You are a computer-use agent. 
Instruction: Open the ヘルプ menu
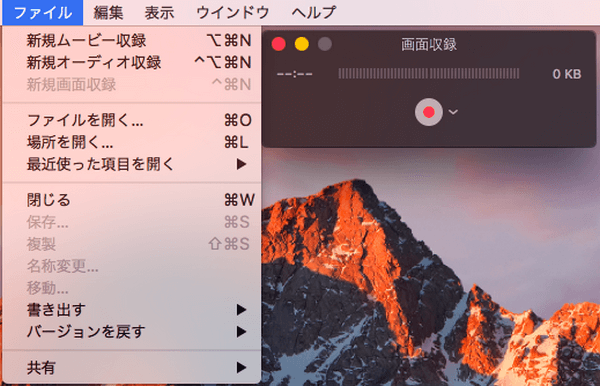[313, 13]
